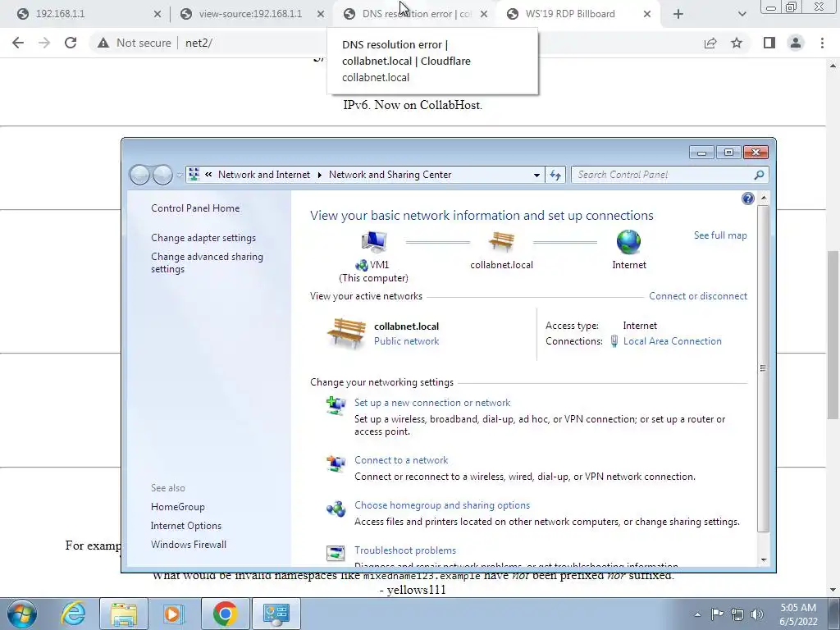
Task: Click the collabnet.local bench icon in map
Action: pos(501,242)
